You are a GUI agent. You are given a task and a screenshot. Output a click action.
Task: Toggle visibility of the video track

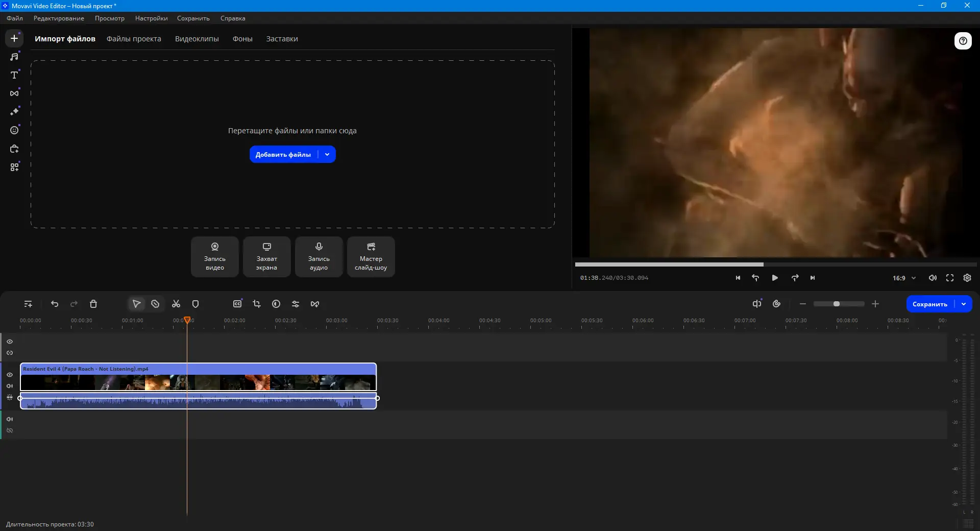pyautogui.click(x=10, y=375)
